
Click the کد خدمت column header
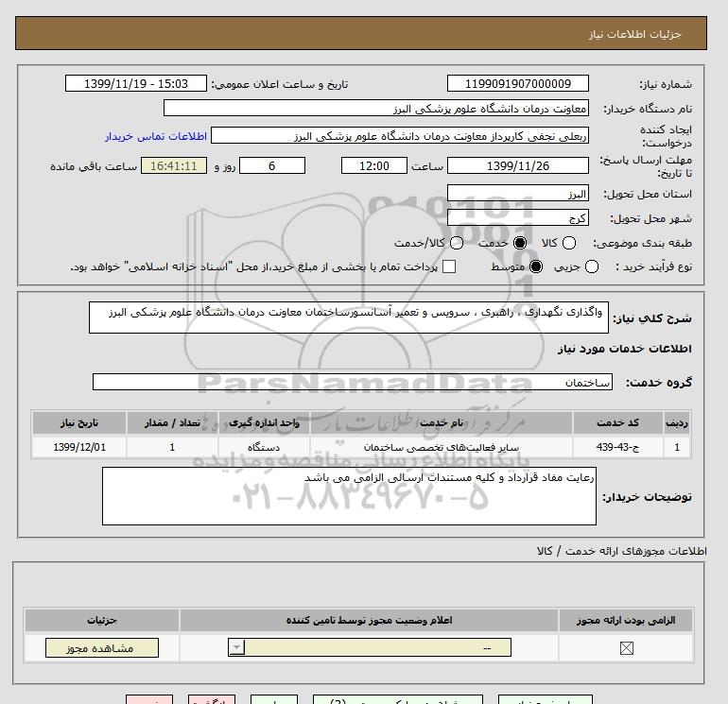coord(617,422)
